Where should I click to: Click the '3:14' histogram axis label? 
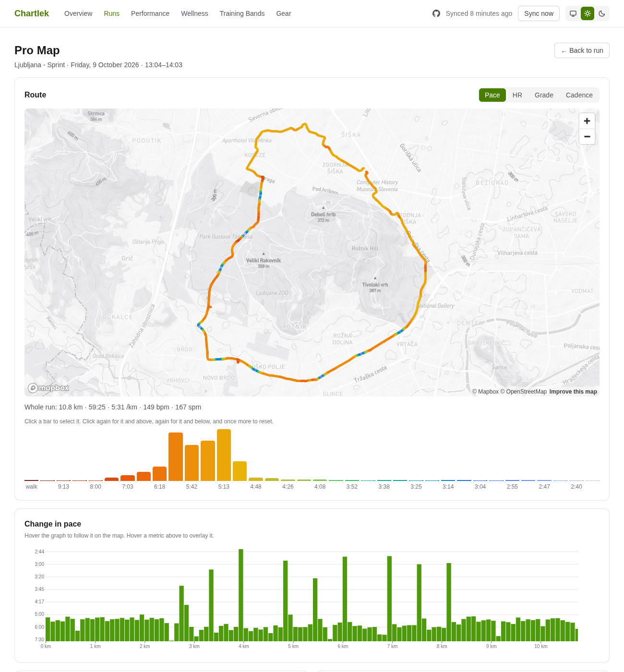pyautogui.click(x=448, y=487)
